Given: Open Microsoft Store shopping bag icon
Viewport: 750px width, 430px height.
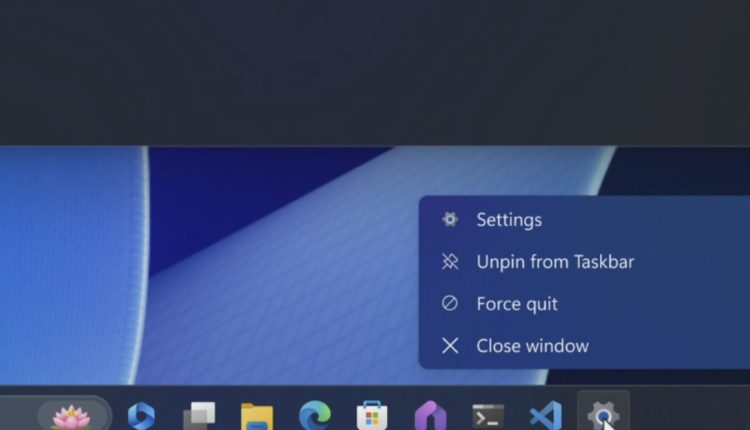Looking at the screenshot, I should tap(372, 416).
